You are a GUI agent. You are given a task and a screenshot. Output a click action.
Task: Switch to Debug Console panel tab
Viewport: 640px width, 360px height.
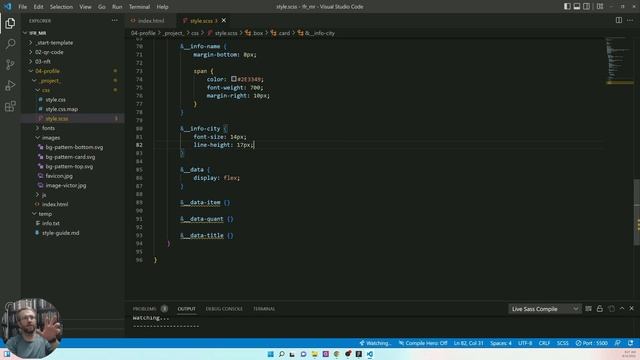coord(224,309)
